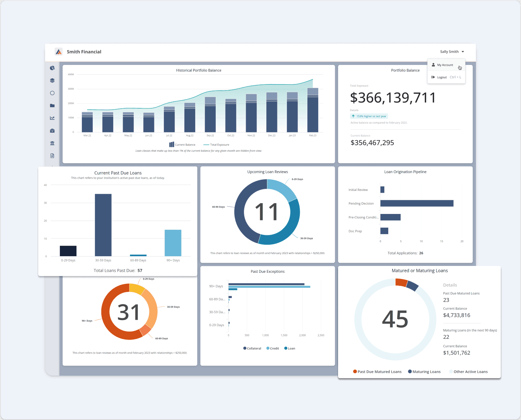The image size is (521, 420).
Task: Open the folder sidebar icon
Action: 52,106
